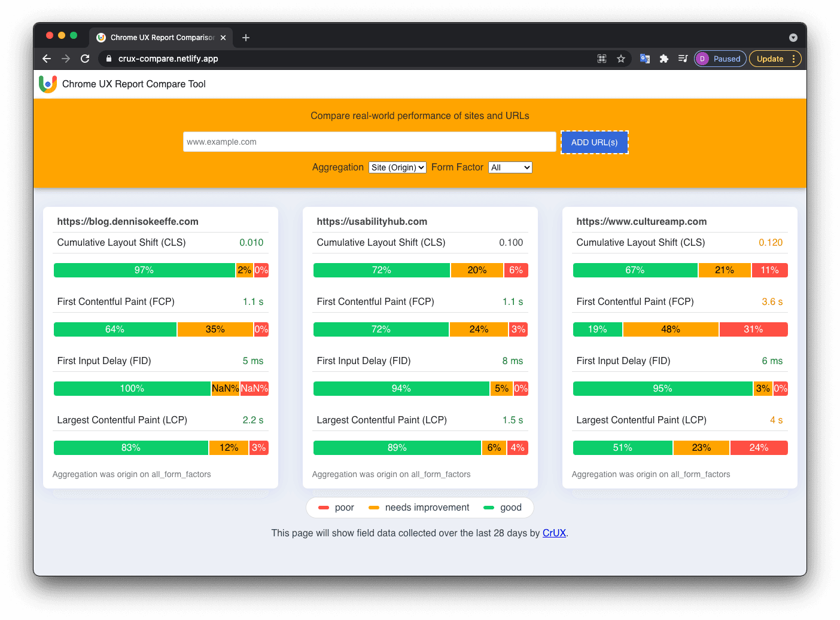Click the CrUX link
Screen dimensions: 840x620
click(x=554, y=533)
